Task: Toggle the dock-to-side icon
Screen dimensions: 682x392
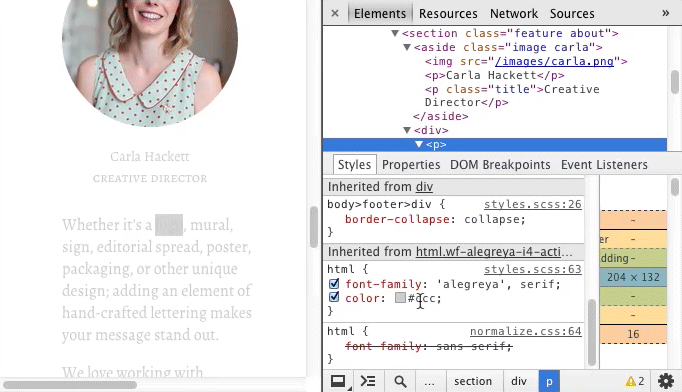Action: (338, 381)
